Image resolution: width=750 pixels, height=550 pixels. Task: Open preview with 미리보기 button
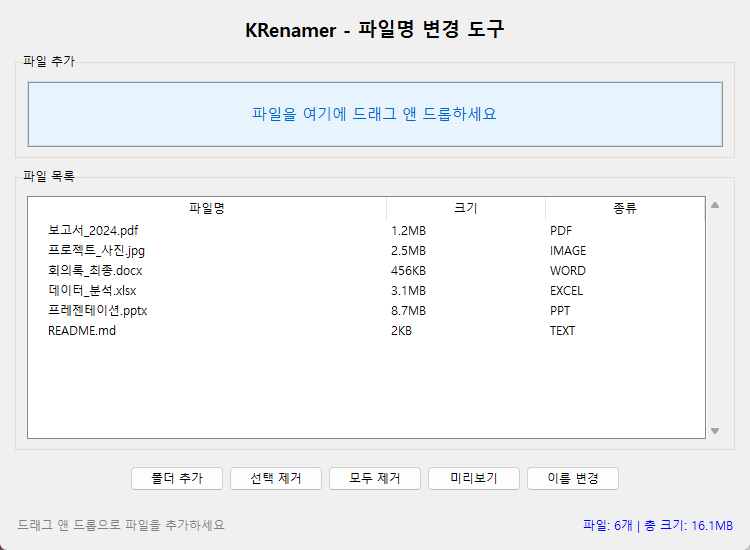click(x=474, y=478)
